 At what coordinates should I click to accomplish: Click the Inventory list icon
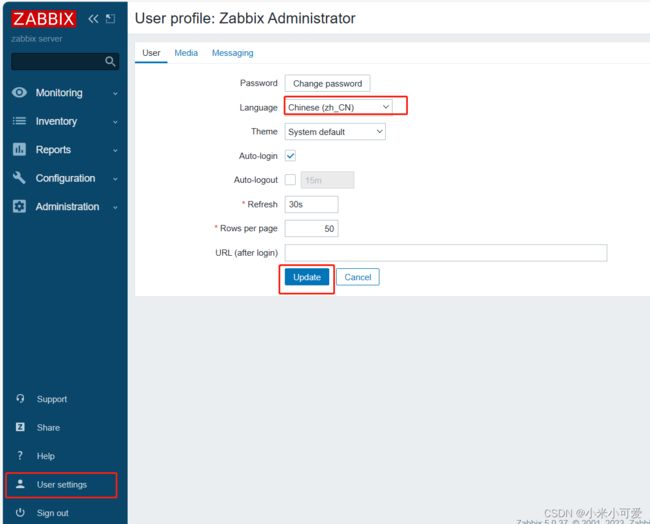(19, 121)
